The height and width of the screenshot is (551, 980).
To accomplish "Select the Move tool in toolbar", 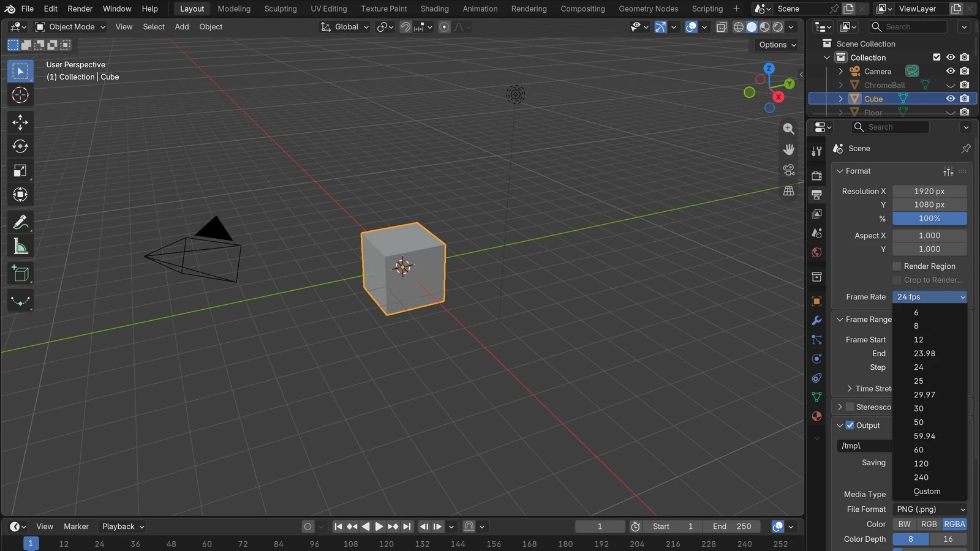I will (x=20, y=122).
